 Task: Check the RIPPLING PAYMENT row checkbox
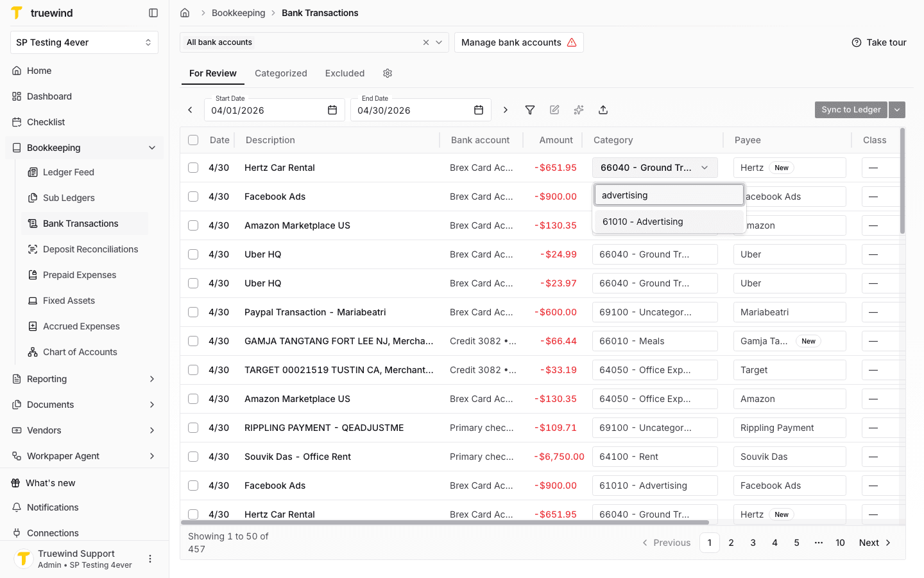click(193, 428)
